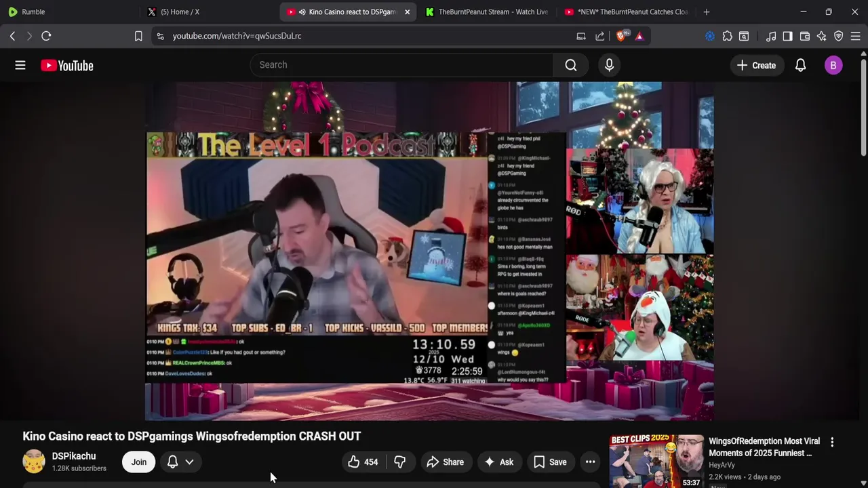Expand the notification preferences chevron
868x488 pixels.
click(x=189, y=462)
